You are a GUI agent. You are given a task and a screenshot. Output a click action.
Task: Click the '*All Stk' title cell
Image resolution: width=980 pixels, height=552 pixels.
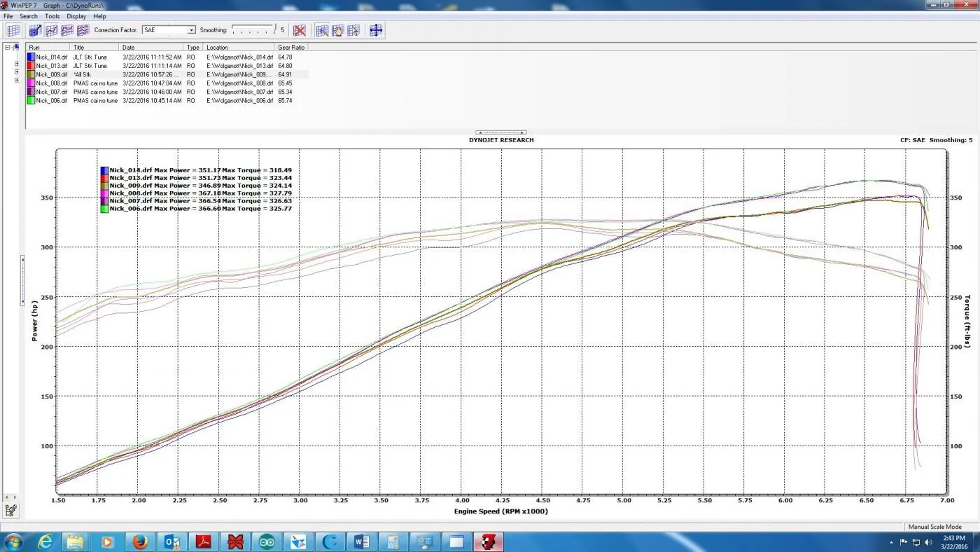(82, 74)
